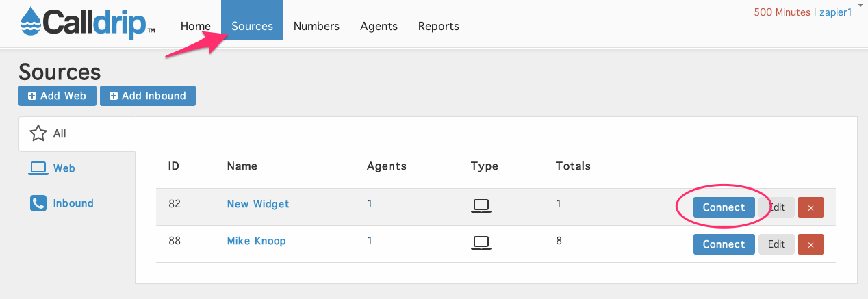Open the zapier1 account dropdown arrow
The image size is (868, 299).
click(860, 4)
